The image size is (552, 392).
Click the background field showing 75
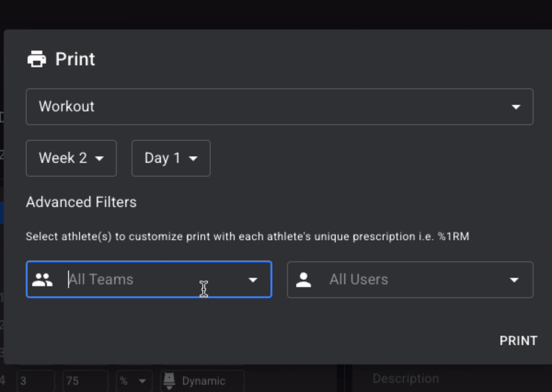(x=85, y=381)
